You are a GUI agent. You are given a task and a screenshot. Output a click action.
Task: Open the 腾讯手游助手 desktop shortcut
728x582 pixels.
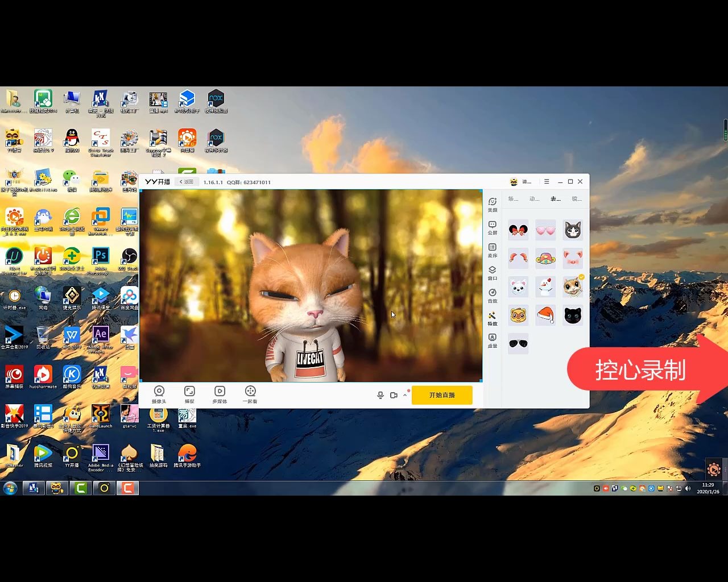click(x=187, y=456)
